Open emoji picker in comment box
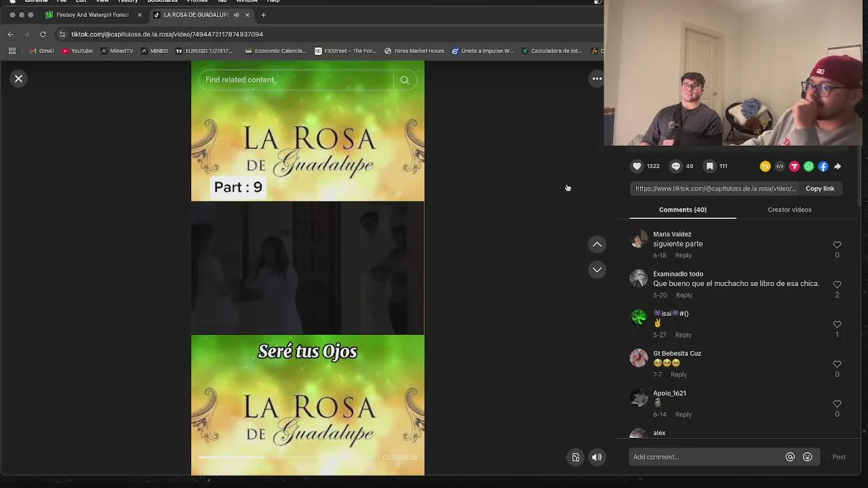 coord(808,457)
